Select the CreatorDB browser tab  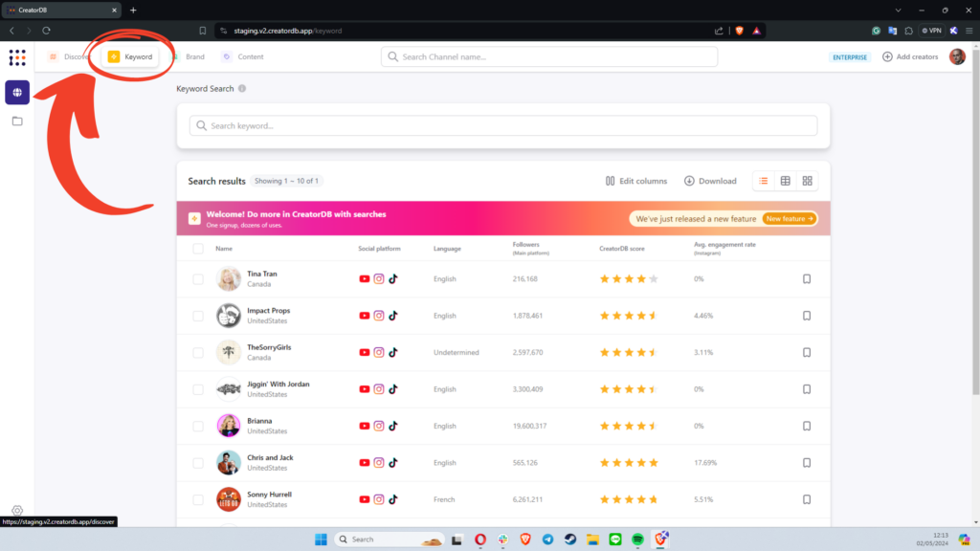coord(61,10)
